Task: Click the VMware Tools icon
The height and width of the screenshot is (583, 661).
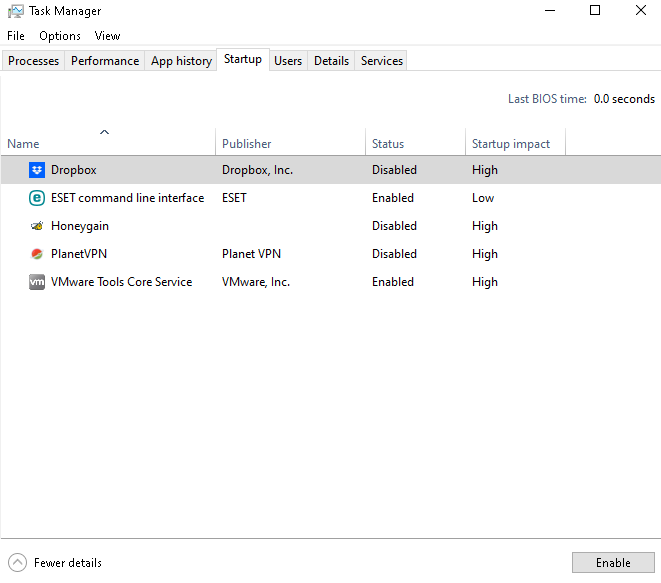Action: (37, 282)
